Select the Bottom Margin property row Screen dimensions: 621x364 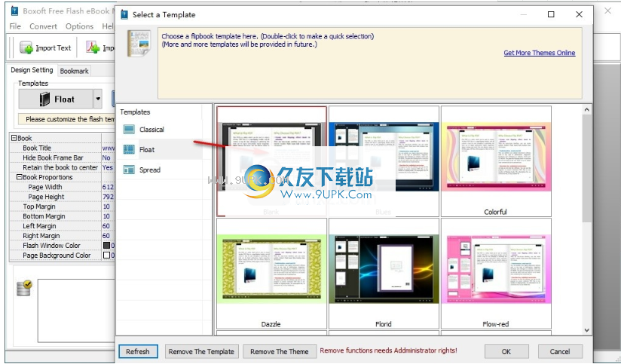pos(63,216)
